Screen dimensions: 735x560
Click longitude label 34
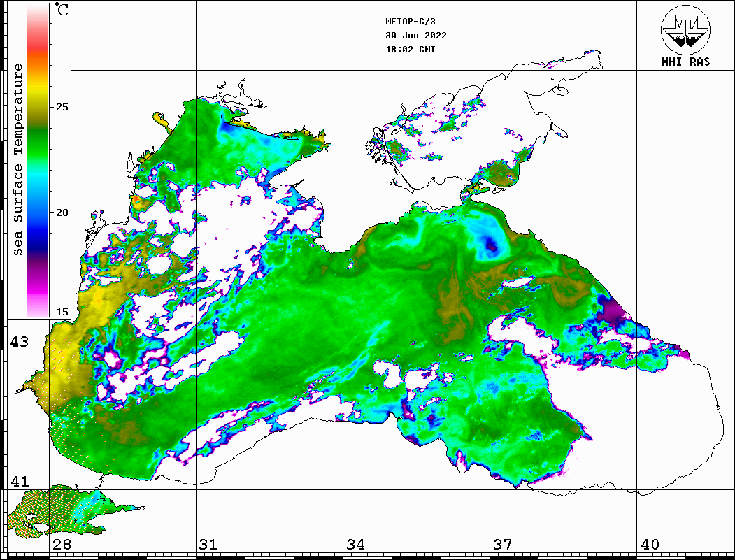(x=355, y=545)
